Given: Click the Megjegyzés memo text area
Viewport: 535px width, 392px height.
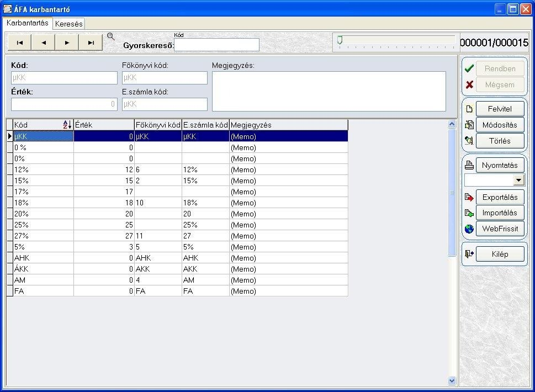Looking at the screenshot, I should point(329,91).
